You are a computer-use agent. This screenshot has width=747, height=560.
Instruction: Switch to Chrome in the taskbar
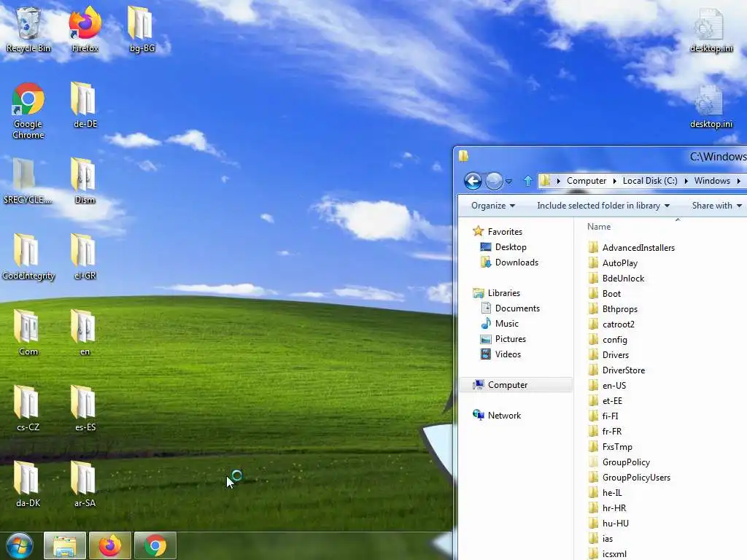coord(155,545)
